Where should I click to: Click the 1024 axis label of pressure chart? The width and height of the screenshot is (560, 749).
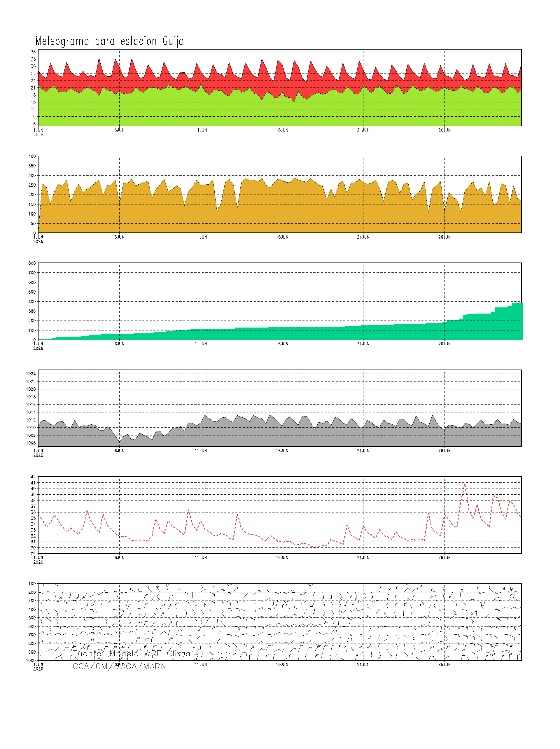(x=31, y=374)
